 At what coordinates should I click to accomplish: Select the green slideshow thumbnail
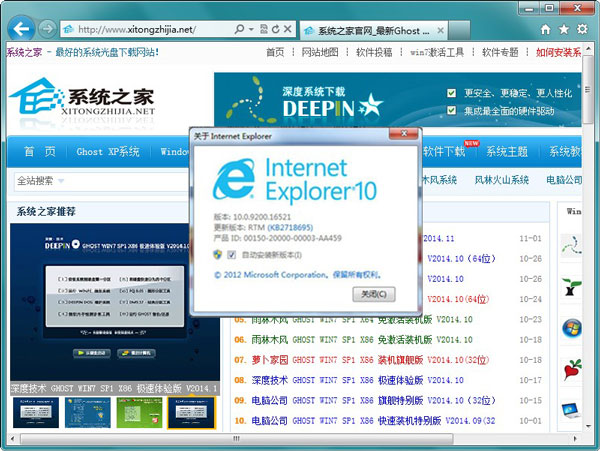click(x=139, y=412)
